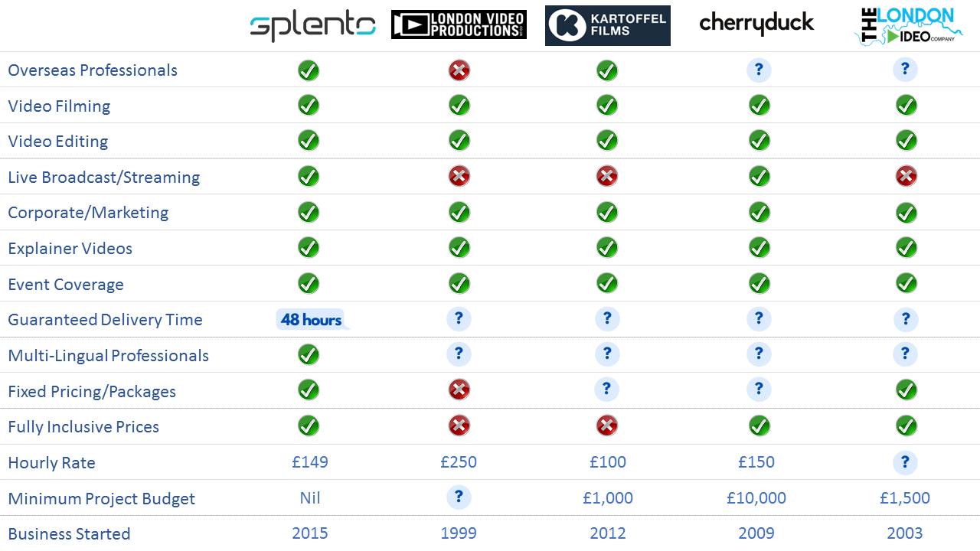Image resolution: width=980 pixels, height=551 pixels.
Task: Click red cross for London Video Productions Overseas Professionals
Action: [x=459, y=70]
